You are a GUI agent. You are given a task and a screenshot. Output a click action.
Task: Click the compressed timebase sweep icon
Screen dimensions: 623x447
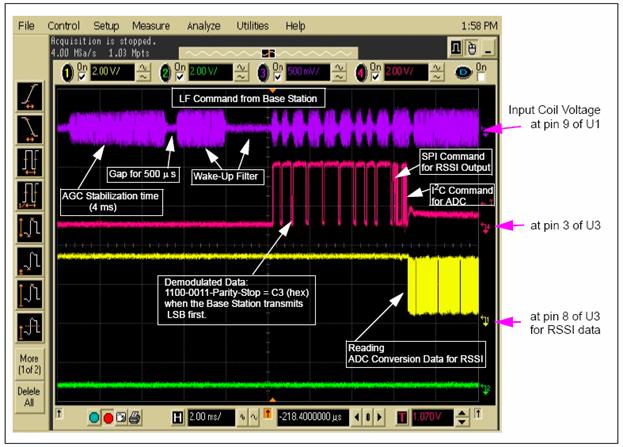242,418
